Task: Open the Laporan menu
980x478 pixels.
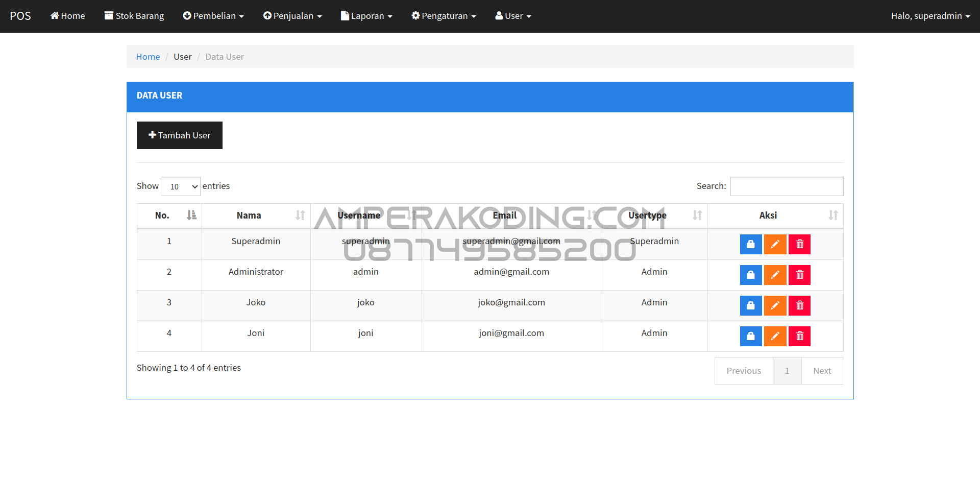Action: (366, 16)
